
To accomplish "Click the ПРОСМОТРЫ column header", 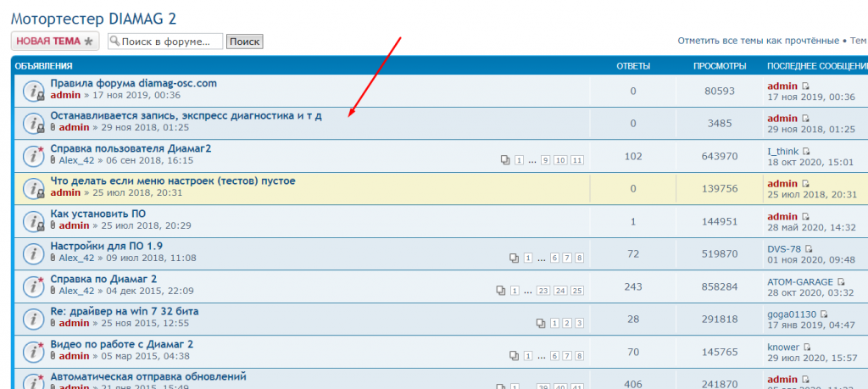I will (x=720, y=66).
